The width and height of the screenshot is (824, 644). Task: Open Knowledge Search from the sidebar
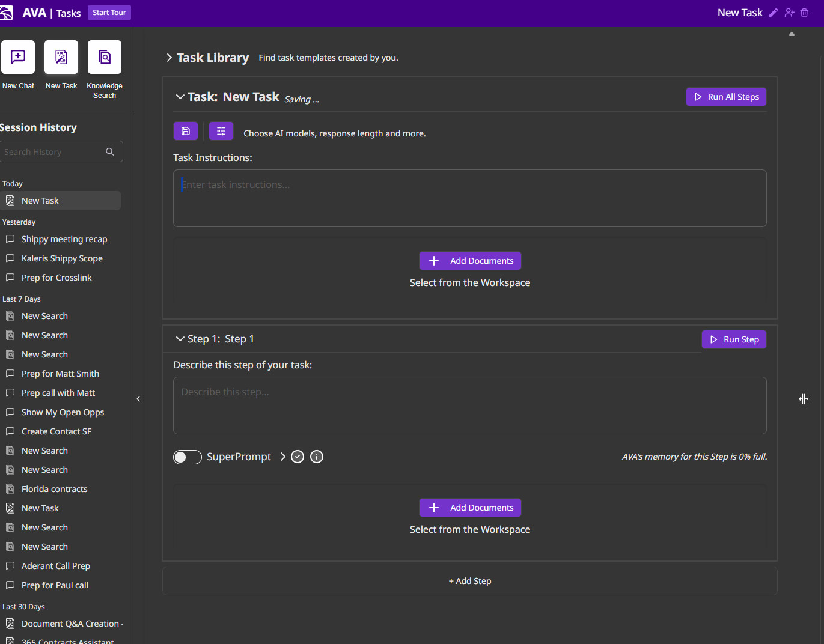[x=104, y=56]
